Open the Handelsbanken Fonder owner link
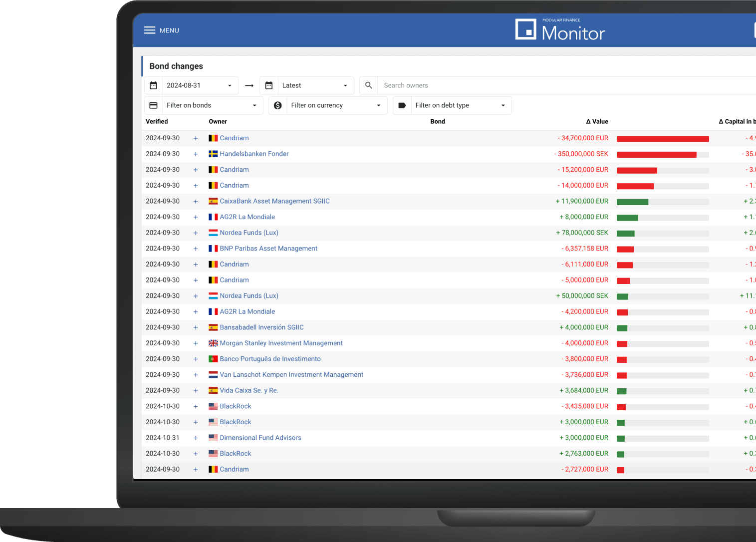This screenshot has height=542, width=756. pyautogui.click(x=254, y=154)
